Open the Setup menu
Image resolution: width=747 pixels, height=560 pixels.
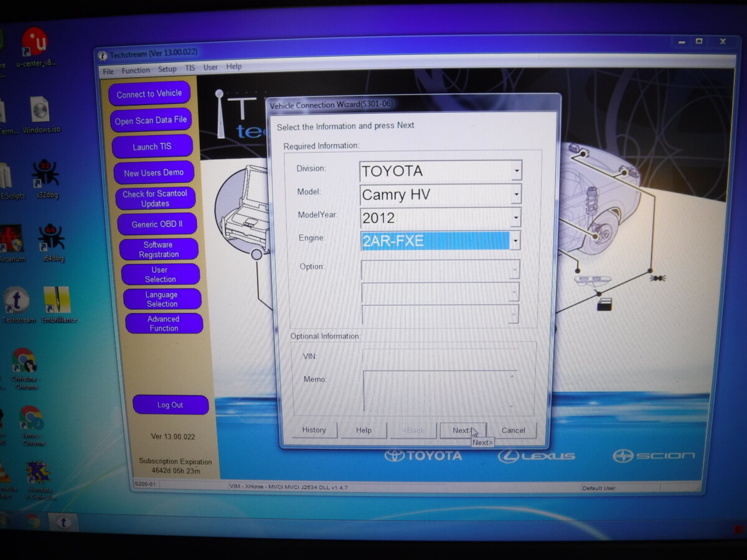coord(167,69)
